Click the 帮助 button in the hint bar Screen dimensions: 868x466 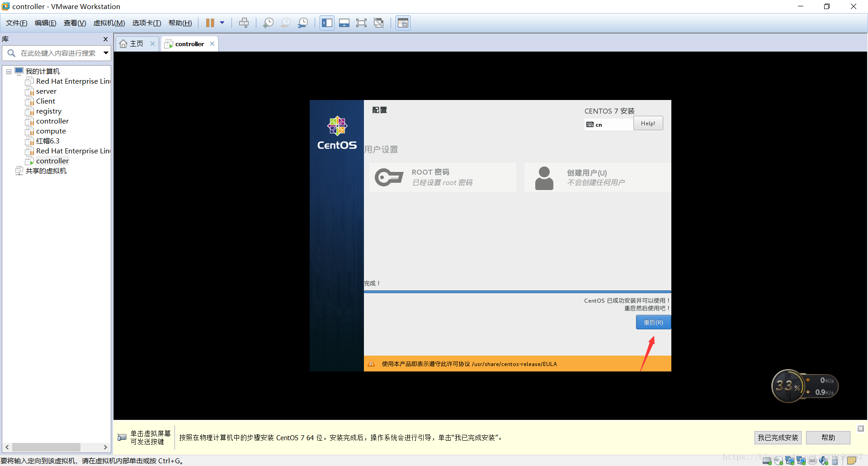pyautogui.click(x=828, y=437)
